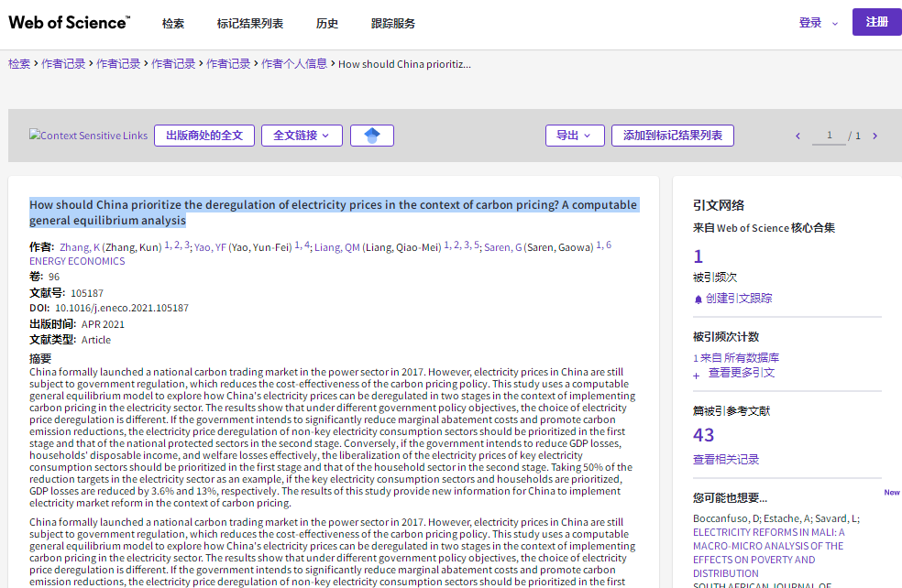Open the 全文链接 dropdown
The height and width of the screenshot is (588, 902).
pyautogui.click(x=302, y=135)
